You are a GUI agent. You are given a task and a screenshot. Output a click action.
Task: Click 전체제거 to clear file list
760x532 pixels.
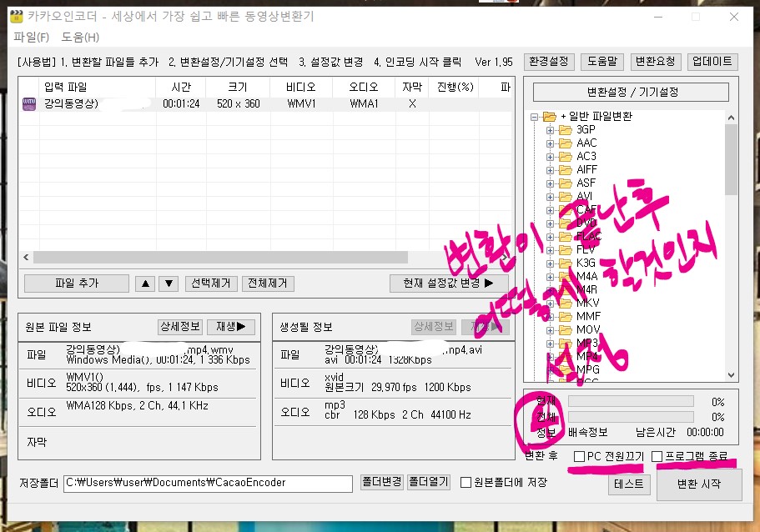(x=268, y=284)
